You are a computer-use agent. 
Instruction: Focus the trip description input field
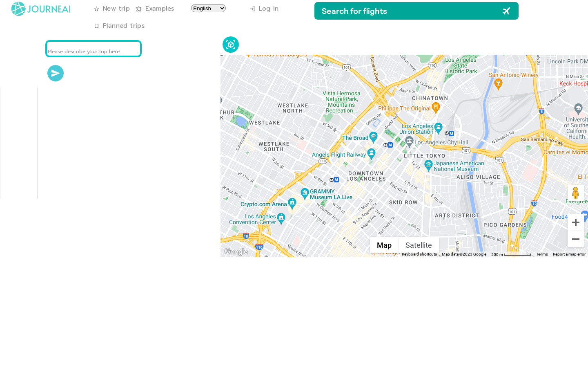point(94,49)
